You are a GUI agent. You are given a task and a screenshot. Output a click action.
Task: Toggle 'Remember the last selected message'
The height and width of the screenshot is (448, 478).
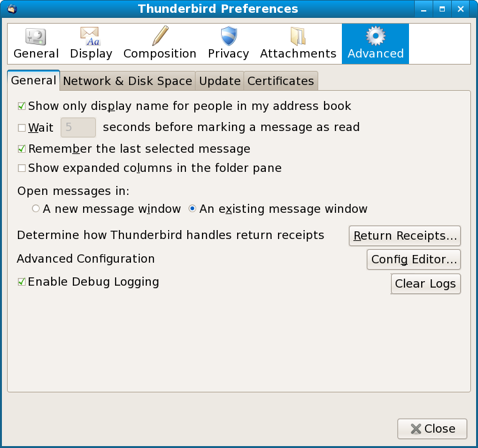[22, 149]
